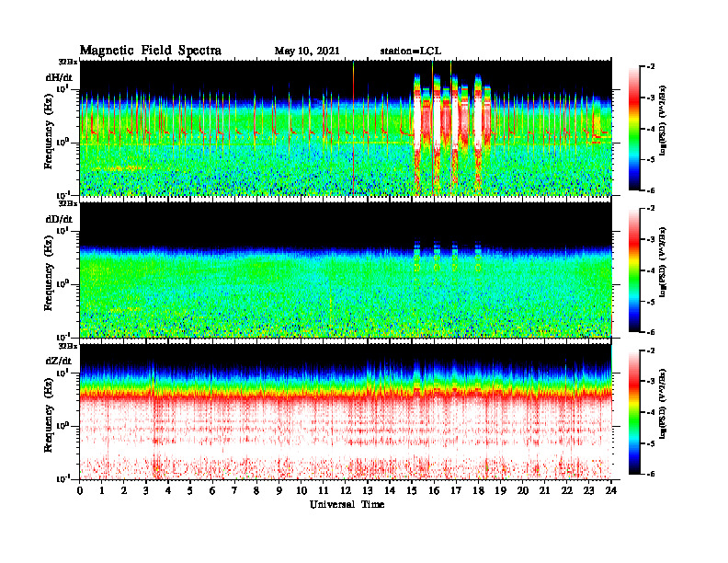Open the dD/dt spectrogram plot

346,270
